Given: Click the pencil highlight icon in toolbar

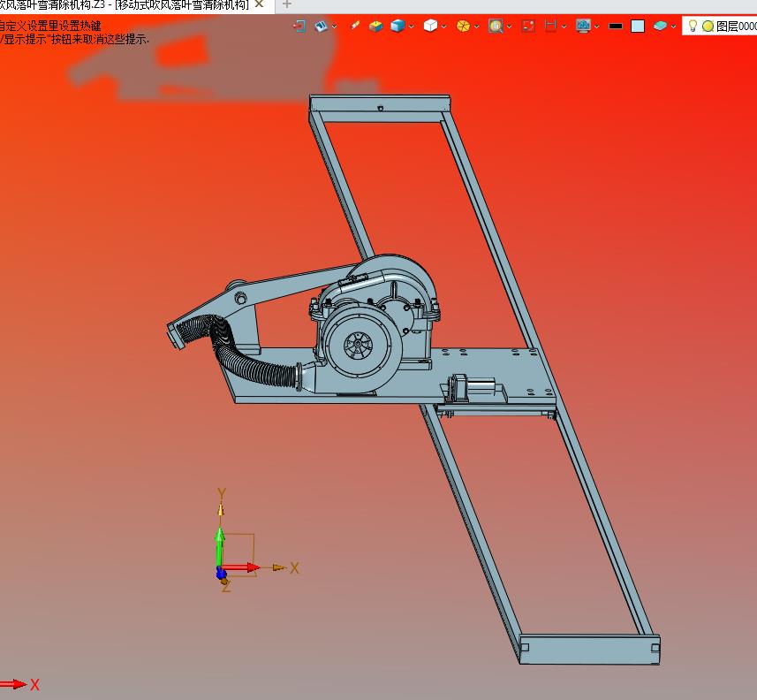Looking at the screenshot, I should pos(355,27).
